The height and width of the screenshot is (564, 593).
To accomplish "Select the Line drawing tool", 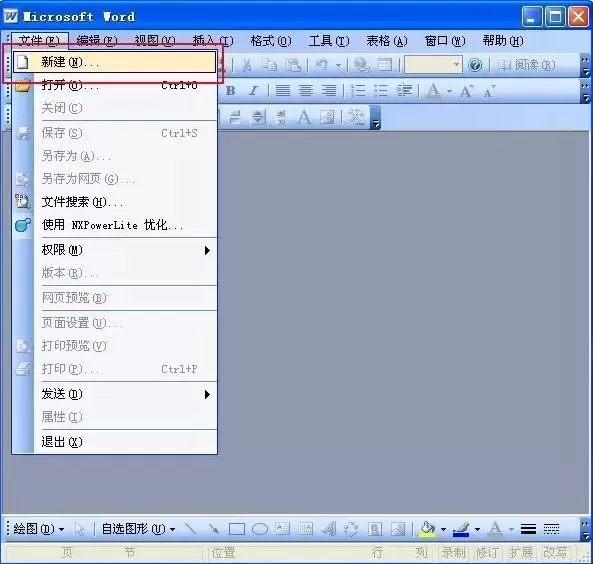I will [190, 528].
